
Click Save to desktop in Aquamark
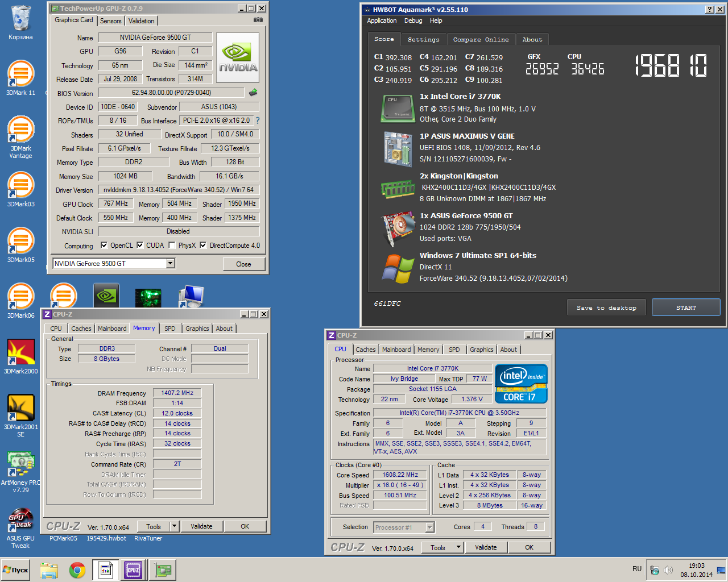(606, 307)
